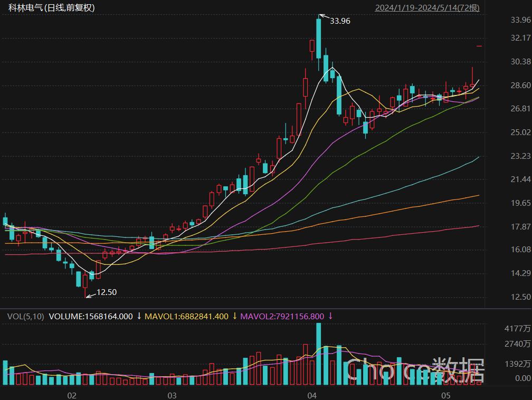
Task: Click the 25.02 price axis label
Action: (520, 132)
